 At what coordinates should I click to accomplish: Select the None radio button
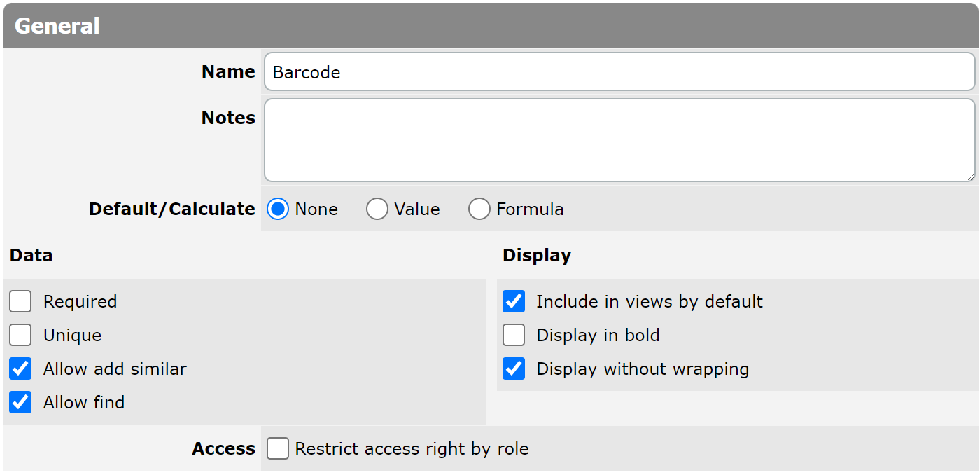(278, 209)
